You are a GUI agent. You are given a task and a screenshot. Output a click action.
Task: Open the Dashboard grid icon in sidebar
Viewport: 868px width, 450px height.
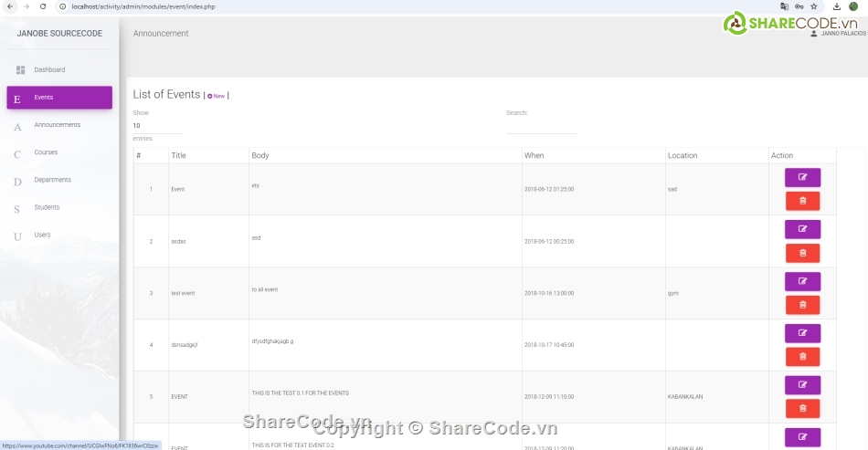(20, 70)
